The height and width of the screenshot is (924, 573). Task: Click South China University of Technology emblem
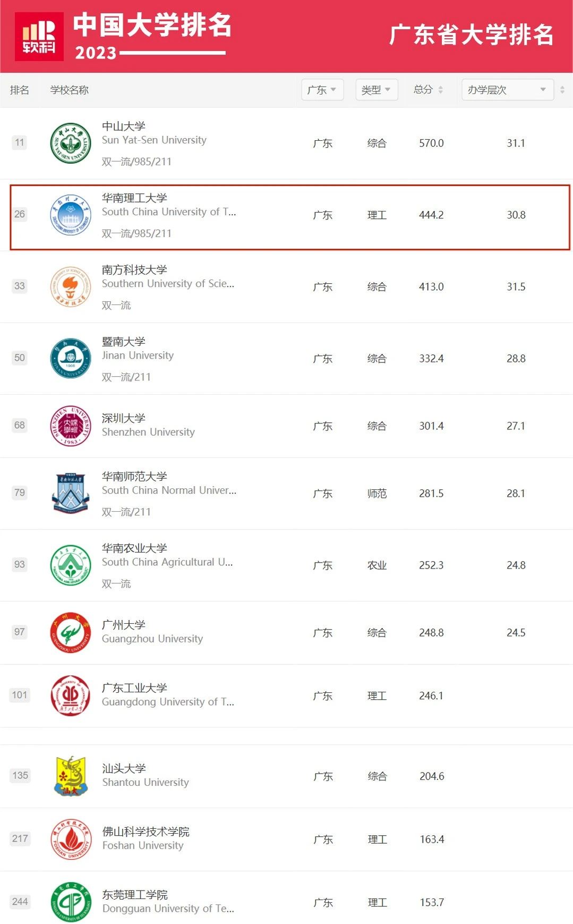[x=71, y=215]
